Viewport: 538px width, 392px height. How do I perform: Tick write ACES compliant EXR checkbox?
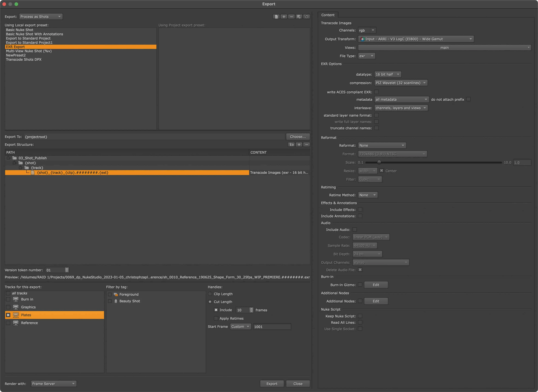376,92
